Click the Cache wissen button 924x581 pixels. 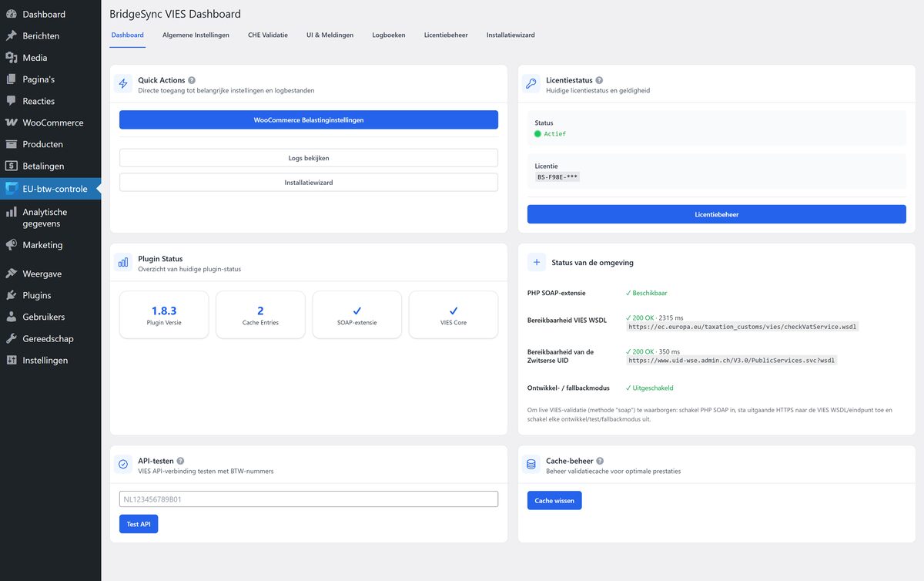(554, 501)
